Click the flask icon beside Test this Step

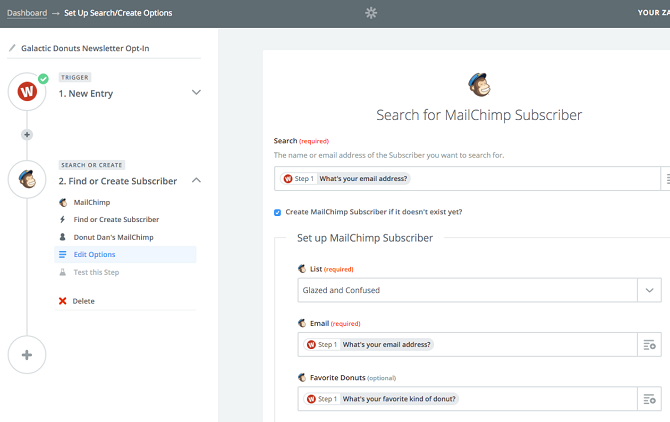(x=62, y=272)
